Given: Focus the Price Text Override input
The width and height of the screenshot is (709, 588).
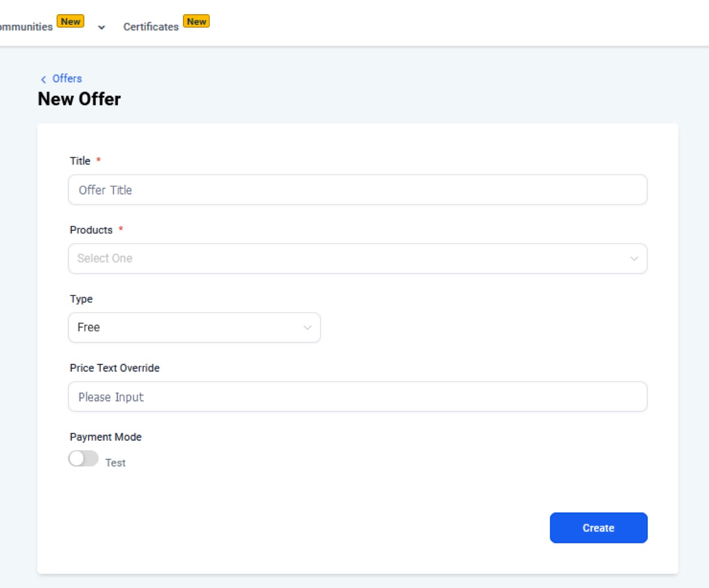Looking at the screenshot, I should pyautogui.click(x=358, y=397).
